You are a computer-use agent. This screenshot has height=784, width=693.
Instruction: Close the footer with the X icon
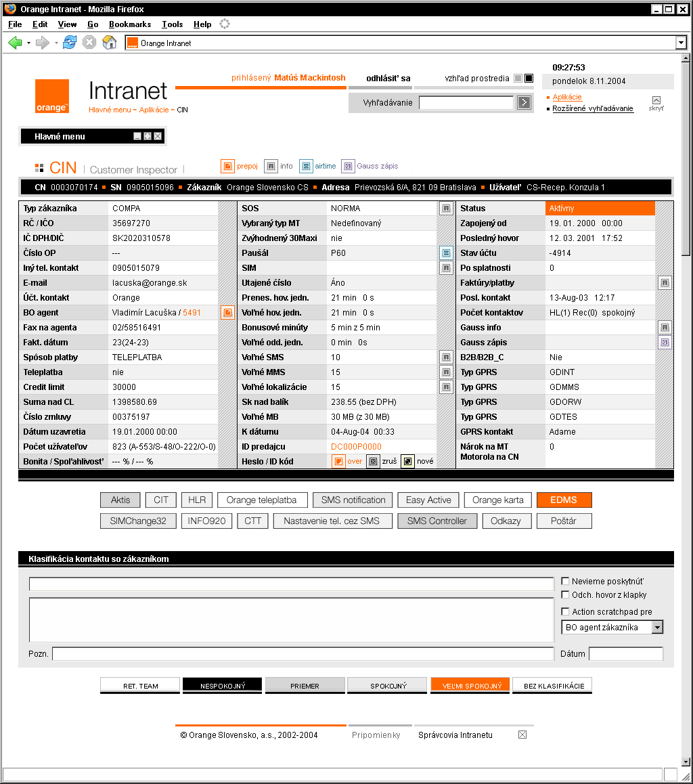[x=522, y=735]
